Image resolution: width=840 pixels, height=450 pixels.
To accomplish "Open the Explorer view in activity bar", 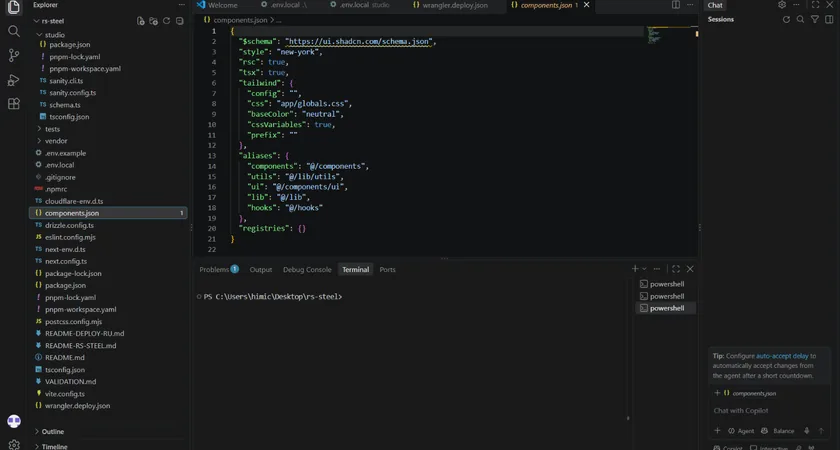I will [14, 6].
